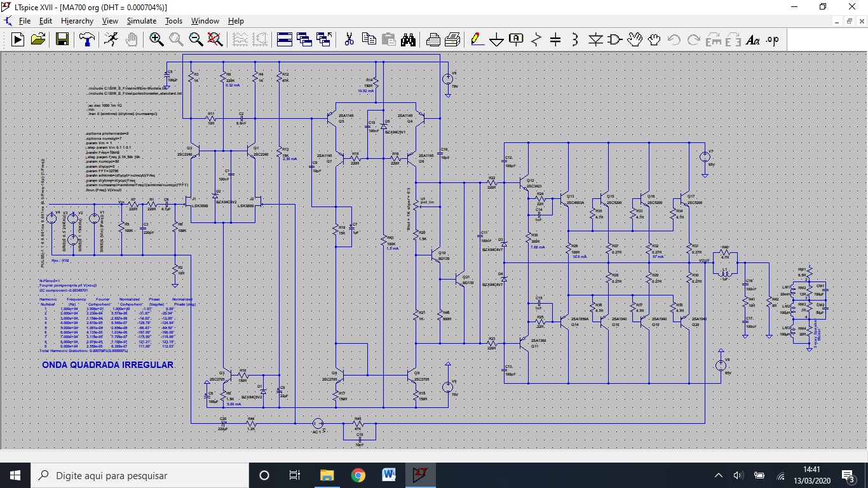Viewport: 868px width, 488px height.
Task: Click the 'pot_lin' potentiometer label
Action: click(x=427, y=202)
